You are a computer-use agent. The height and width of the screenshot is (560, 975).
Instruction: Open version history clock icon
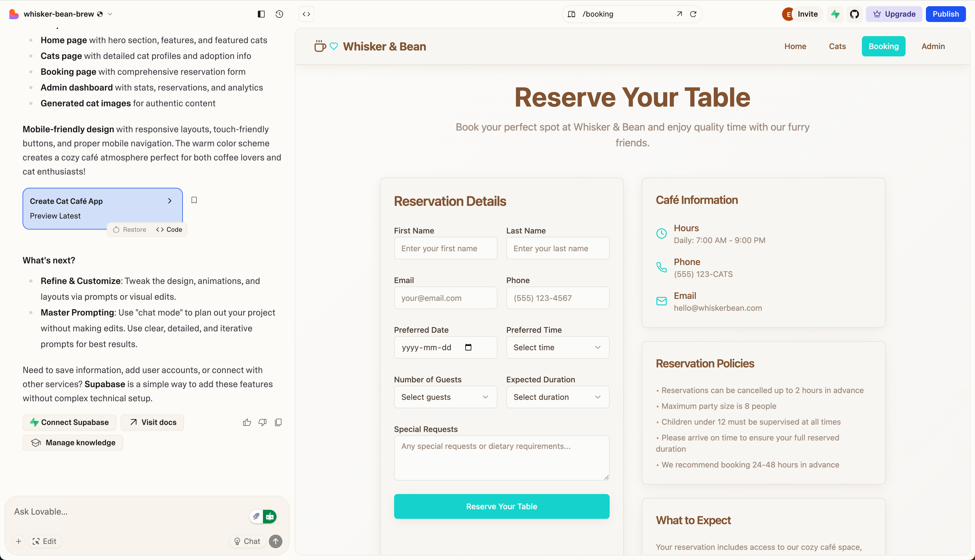[279, 14]
